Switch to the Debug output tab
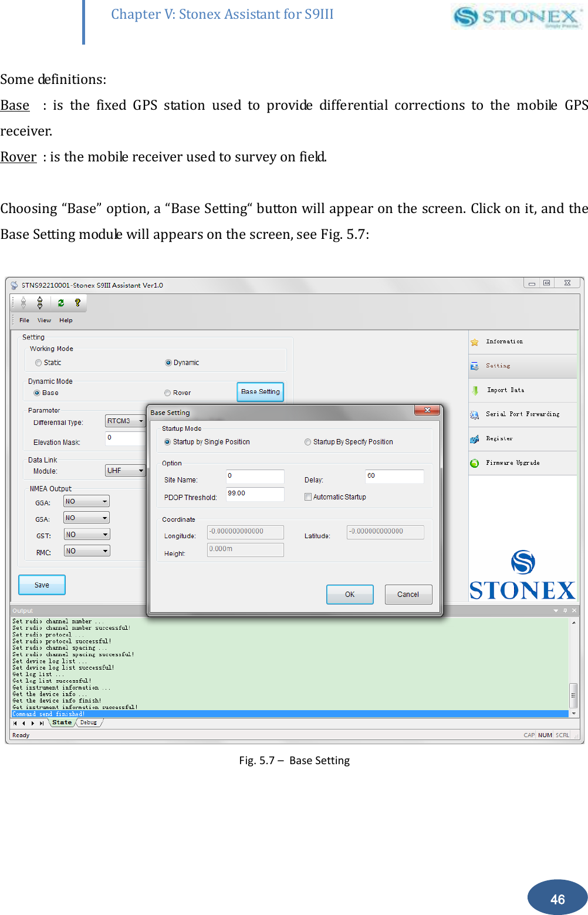The width and height of the screenshot is (588, 915). (x=89, y=722)
